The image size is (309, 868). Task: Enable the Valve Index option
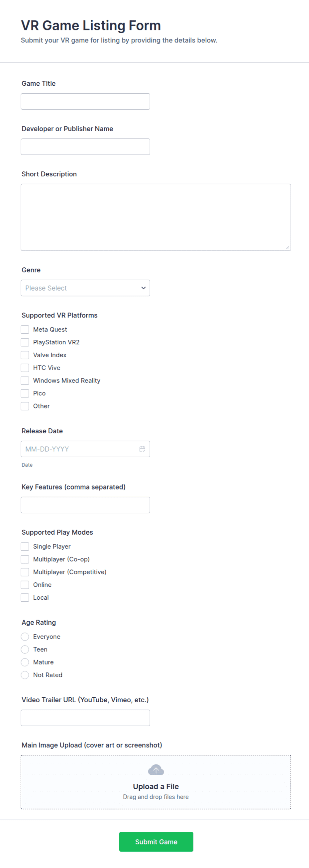pyautogui.click(x=25, y=355)
